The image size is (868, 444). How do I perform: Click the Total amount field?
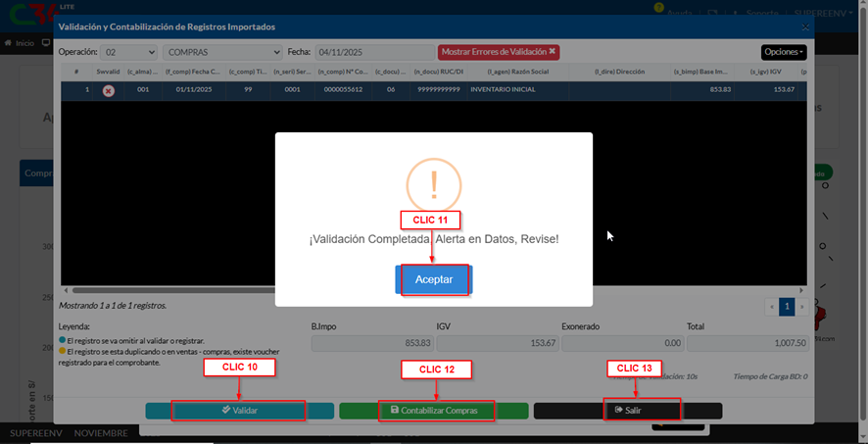point(747,343)
